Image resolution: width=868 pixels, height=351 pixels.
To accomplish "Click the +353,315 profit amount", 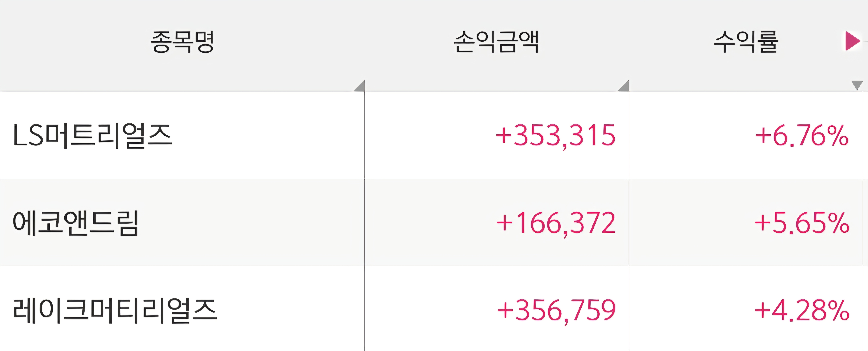I will pyautogui.click(x=556, y=135).
